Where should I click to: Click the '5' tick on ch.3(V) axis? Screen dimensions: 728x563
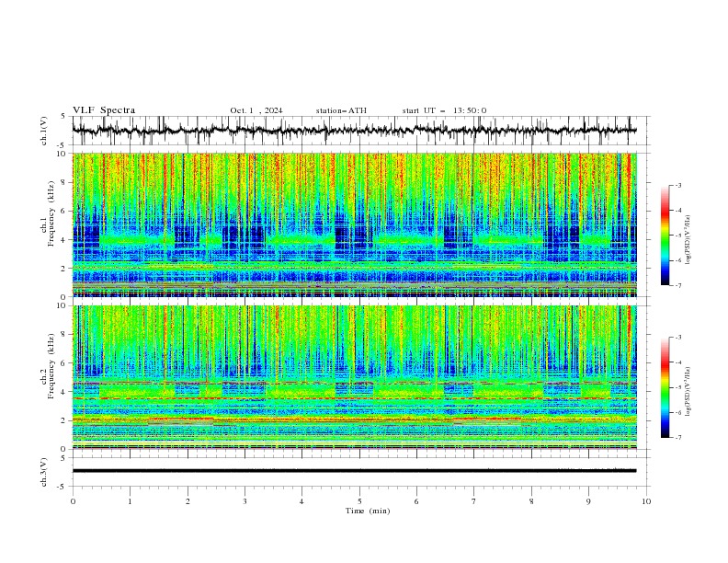pyautogui.click(x=63, y=458)
